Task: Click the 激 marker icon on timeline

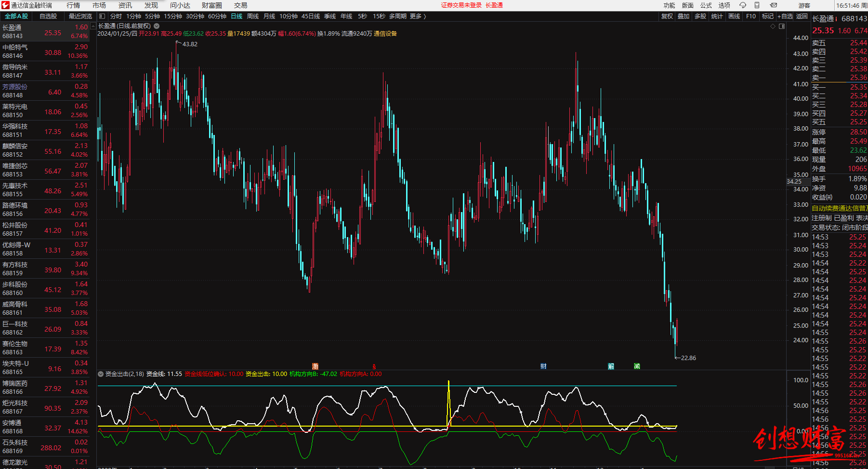Action: (316, 367)
